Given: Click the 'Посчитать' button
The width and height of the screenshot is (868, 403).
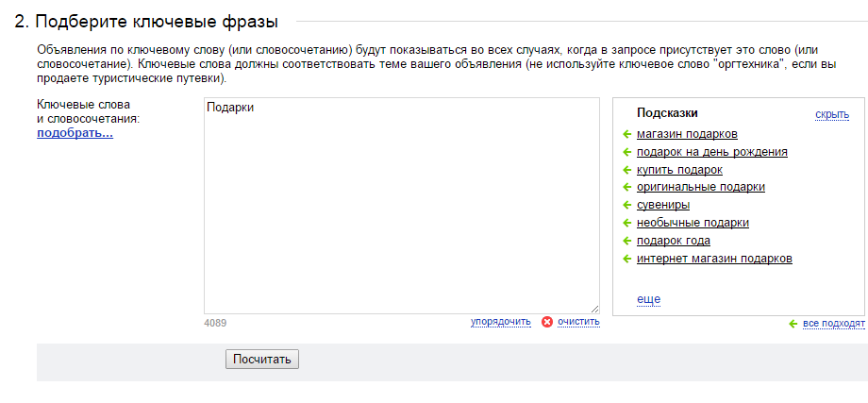Looking at the screenshot, I should tap(262, 360).
